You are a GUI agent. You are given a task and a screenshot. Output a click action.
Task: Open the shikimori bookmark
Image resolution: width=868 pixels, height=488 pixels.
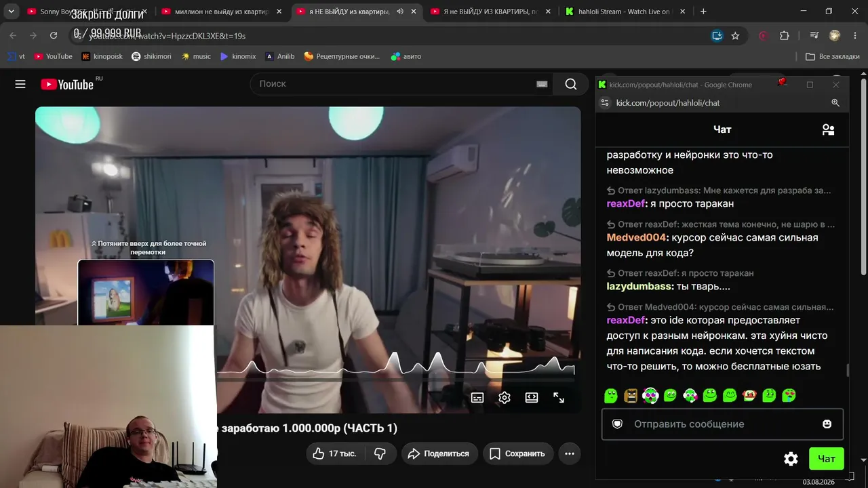151,56
